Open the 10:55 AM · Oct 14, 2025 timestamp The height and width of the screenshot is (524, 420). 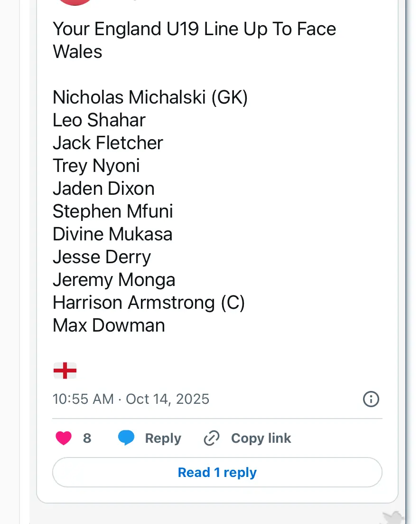click(131, 399)
